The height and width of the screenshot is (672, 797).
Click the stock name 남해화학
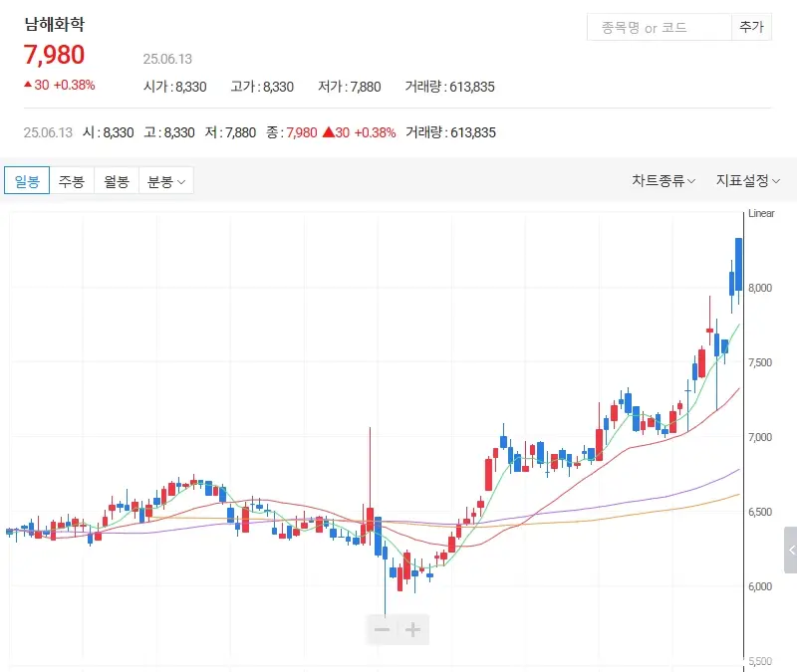(55, 24)
